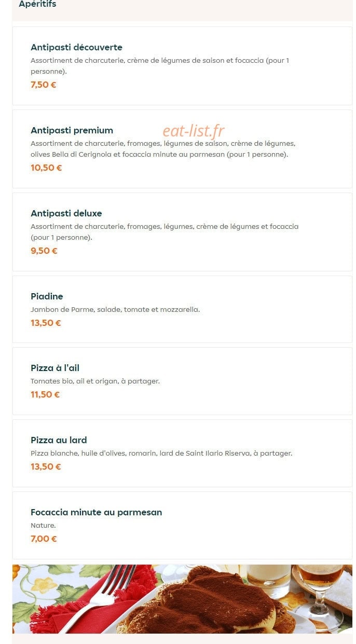Viewport: 356px width, 644px height.
Task: Click the Nature description under Focaccia
Action: click(43, 525)
